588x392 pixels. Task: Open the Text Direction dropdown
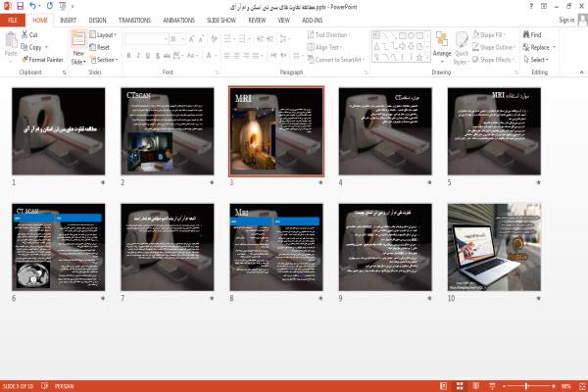[x=328, y=35]
